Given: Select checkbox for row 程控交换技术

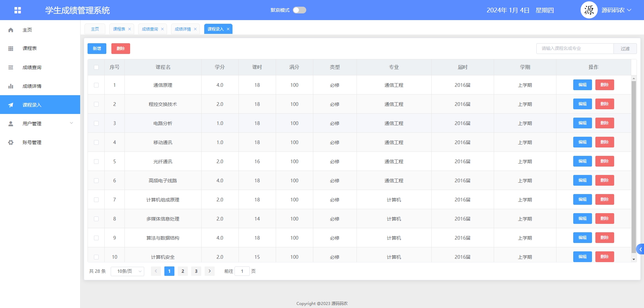Looking at the screenshot, I should [x=96, y=104].
